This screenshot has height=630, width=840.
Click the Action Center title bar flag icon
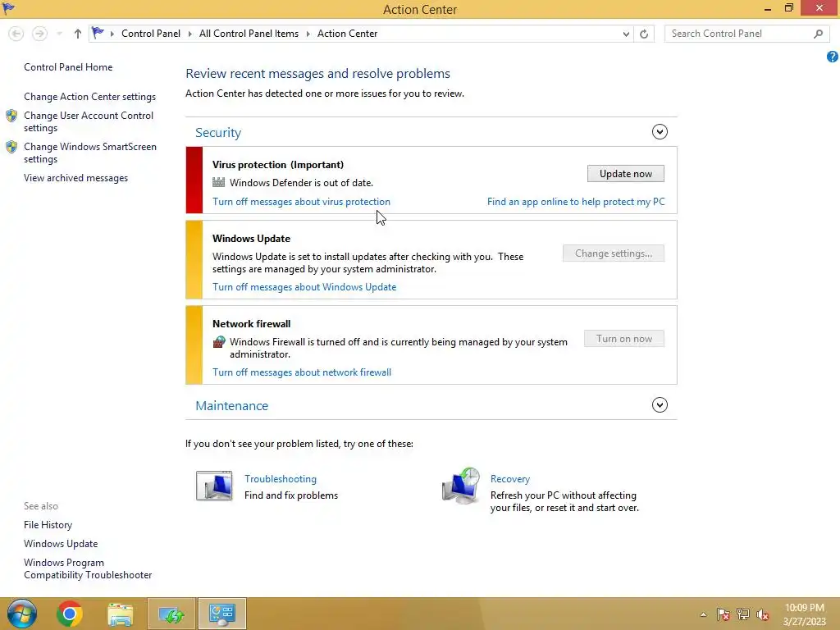pyautogui.click(x=8, y=8)
